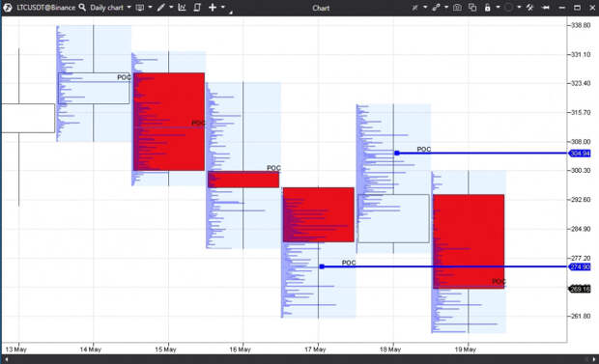Open chart settings wrench icon
The image size is (599, 364).
(529, 8)
